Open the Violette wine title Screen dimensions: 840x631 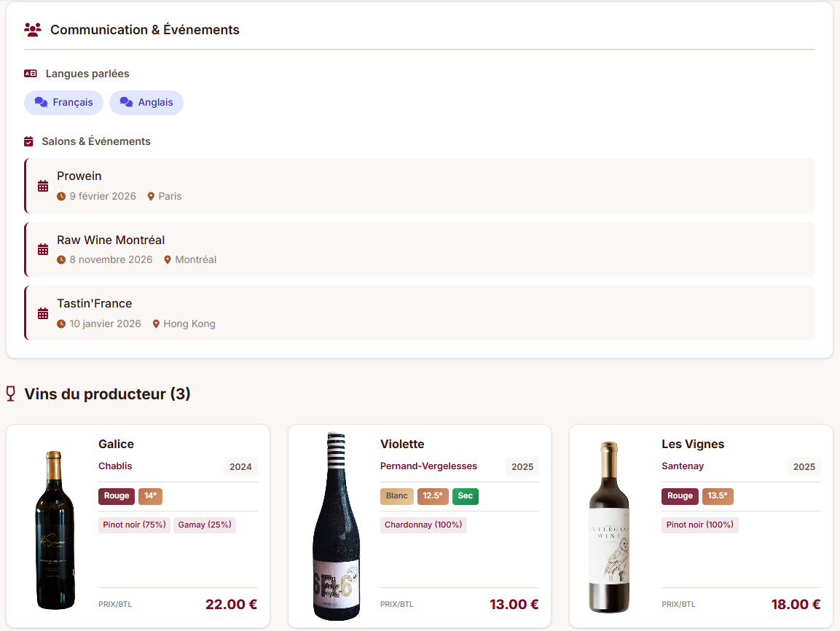pos(402,444)
